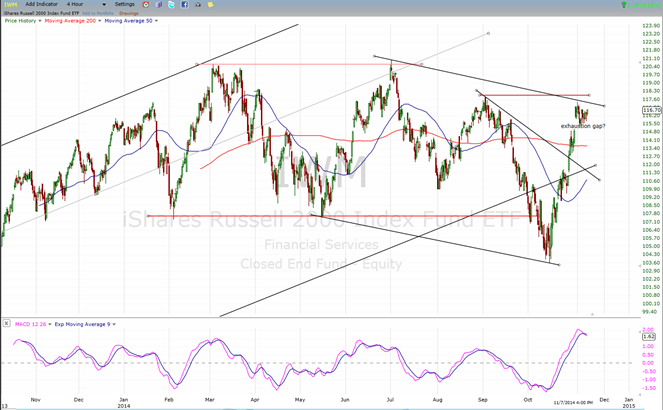Click the Jul label on time axis
The height and width of the screenshot is (410, 663).
tap(390, 399)
